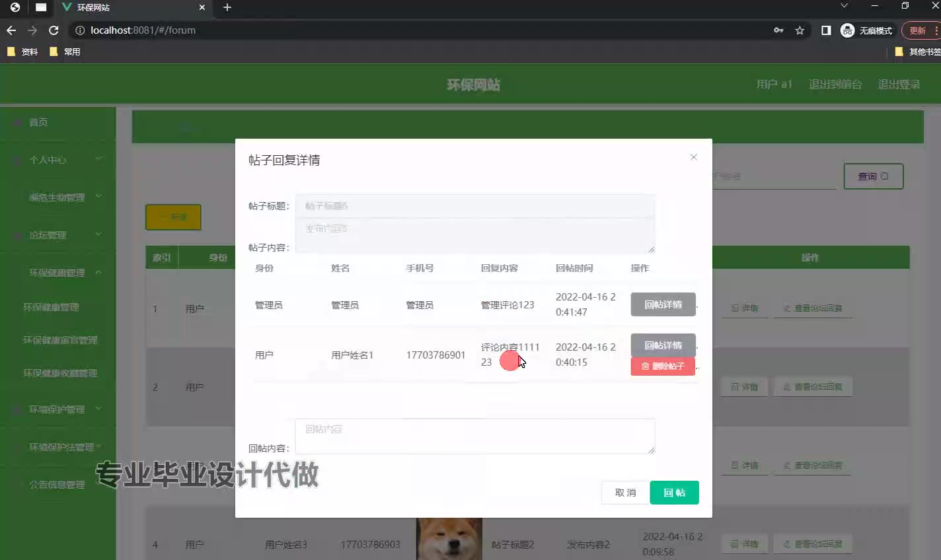
Task: Bookmark this page with star icon
Action: [800, 30]
